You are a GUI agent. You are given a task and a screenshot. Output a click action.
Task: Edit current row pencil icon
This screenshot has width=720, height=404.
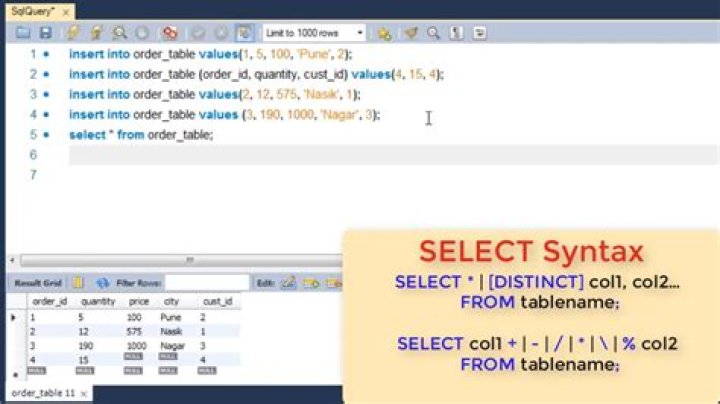coord(288,283)
